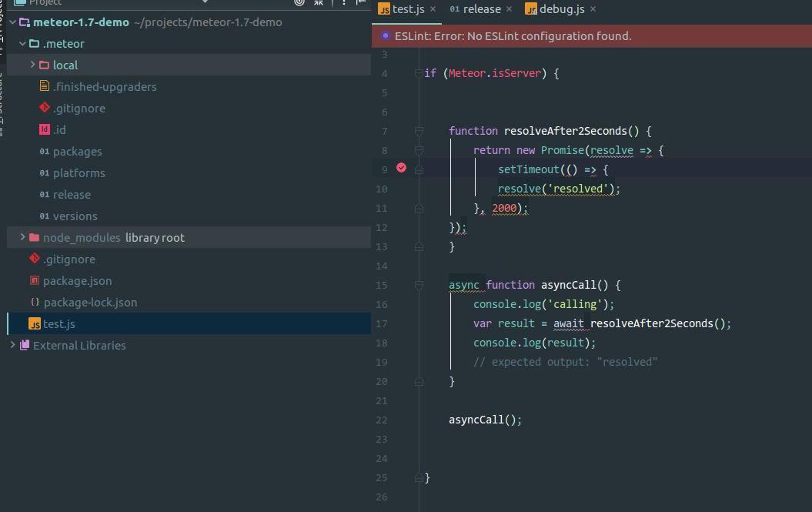Image resolution: width=812 pixels, height=512 pixels.
Task: Click the packages file type icon
Action: point(45,152)
